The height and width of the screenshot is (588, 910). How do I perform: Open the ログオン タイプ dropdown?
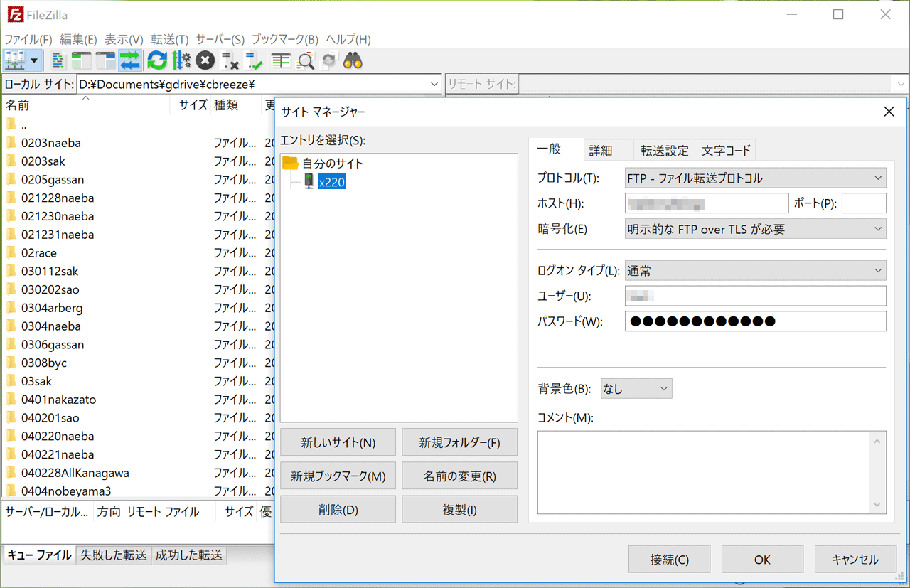(755, 271)
